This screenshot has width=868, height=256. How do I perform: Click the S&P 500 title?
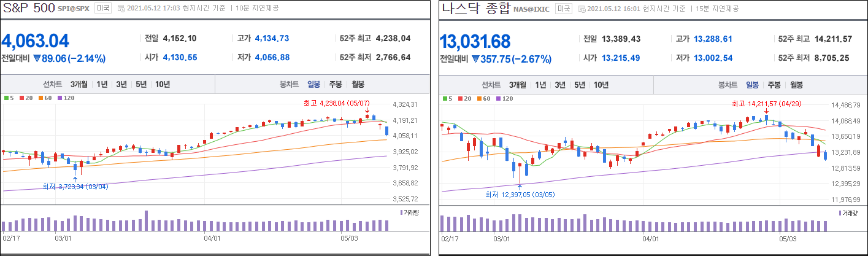[x=28, y=9]
